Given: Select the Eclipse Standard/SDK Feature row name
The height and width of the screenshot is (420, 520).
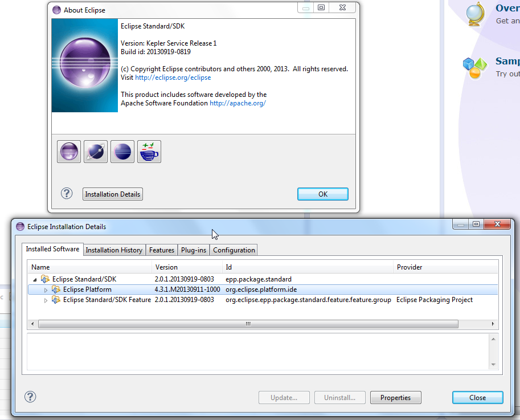Looking at the screenshot, I should pyautogui.click(x=107, y=300).
